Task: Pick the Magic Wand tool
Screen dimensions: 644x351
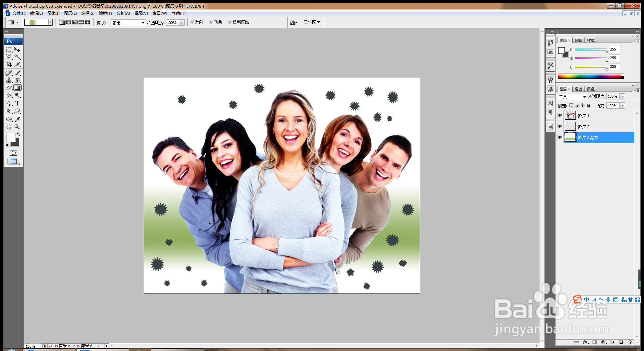Action: [x=18, y=57]
